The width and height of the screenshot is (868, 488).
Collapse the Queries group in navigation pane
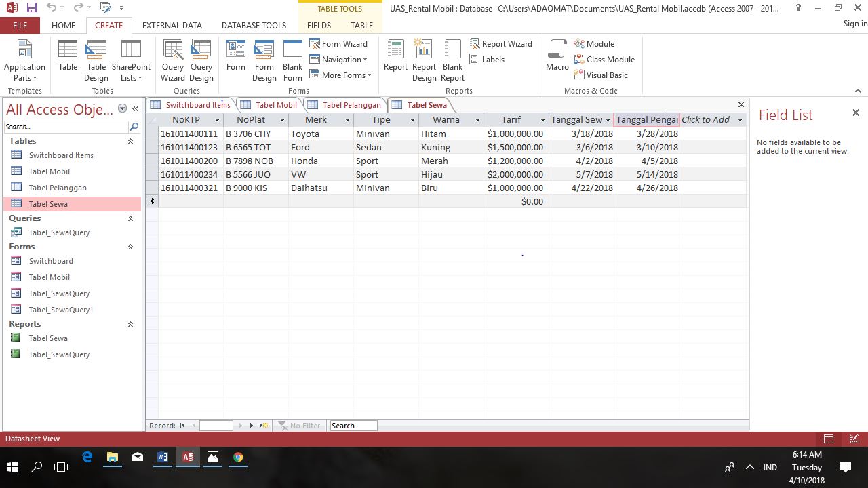coord(130,218)
